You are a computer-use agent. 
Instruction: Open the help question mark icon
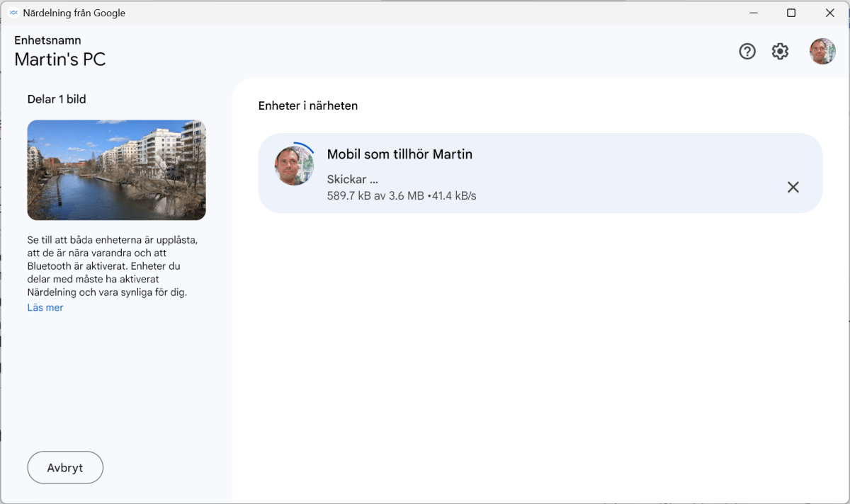[747, 51]
